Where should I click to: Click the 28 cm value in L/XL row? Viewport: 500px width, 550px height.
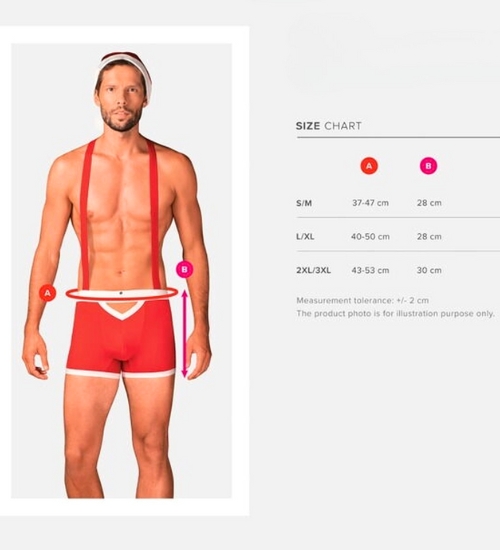pos(429,237)
